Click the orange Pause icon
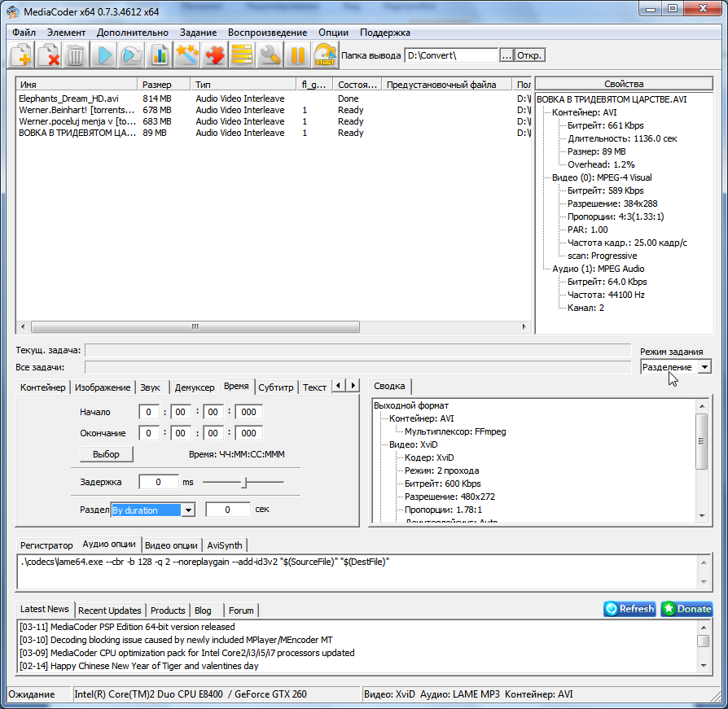This screenshot has height=709, width=728. pos(297,55)
